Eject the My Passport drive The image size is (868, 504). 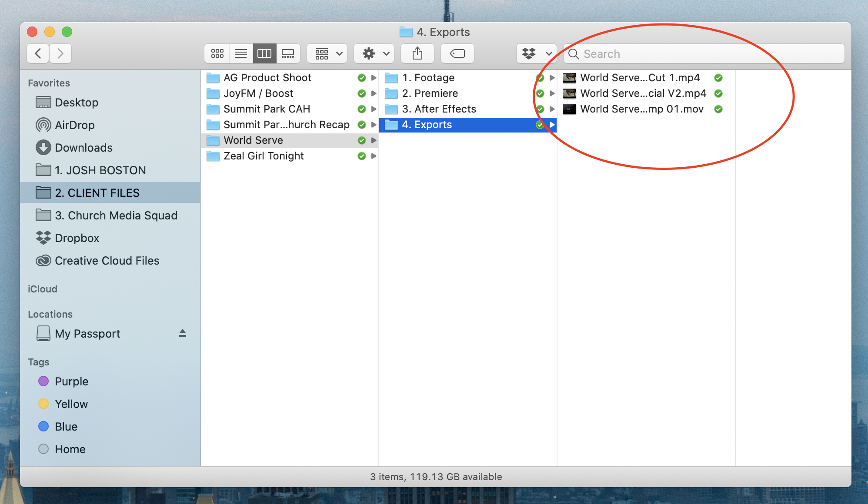pos(183,333)
